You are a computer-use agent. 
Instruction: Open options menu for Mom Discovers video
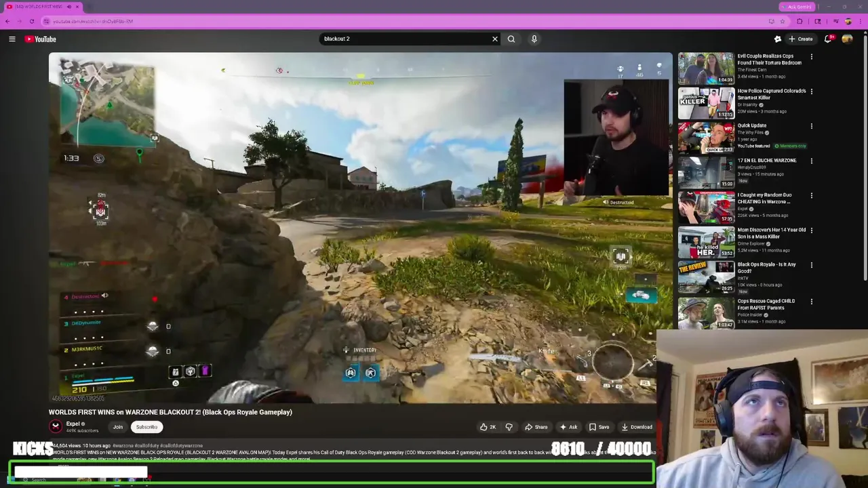pyautogui.click(x=812, y=230)
